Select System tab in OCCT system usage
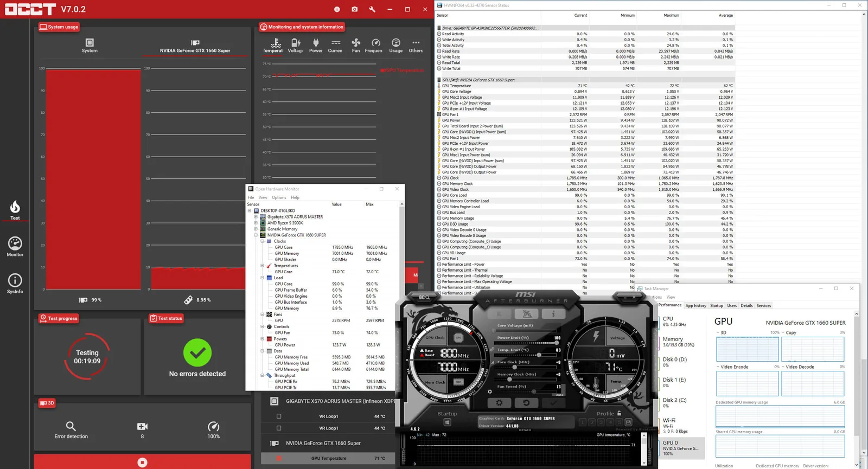The image size is (868, 469). point(90,46)
